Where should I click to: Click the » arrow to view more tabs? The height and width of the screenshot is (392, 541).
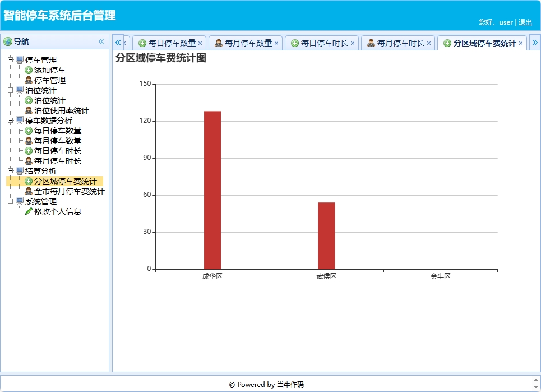pos(535,42)
